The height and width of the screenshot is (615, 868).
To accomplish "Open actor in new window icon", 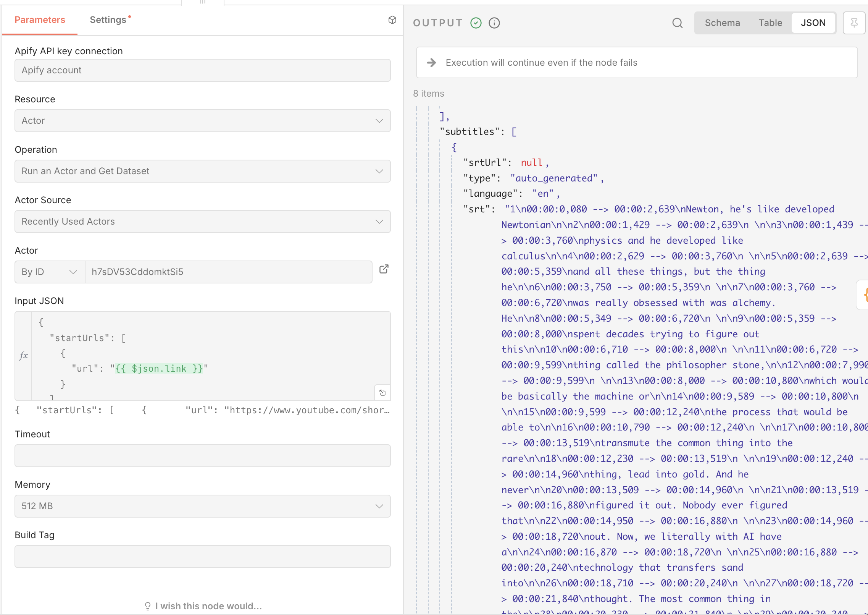I will point(384,269).
